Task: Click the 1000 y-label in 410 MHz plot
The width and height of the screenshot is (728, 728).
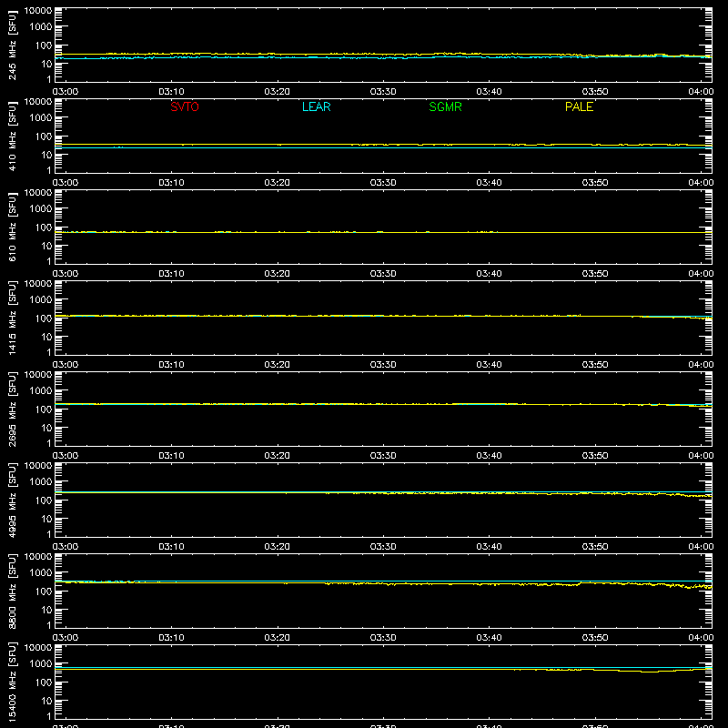Action: [41, 118]
